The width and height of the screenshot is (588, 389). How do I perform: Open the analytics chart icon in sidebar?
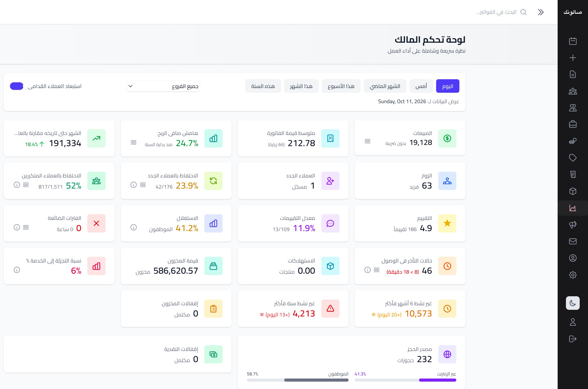coord(573,208)
